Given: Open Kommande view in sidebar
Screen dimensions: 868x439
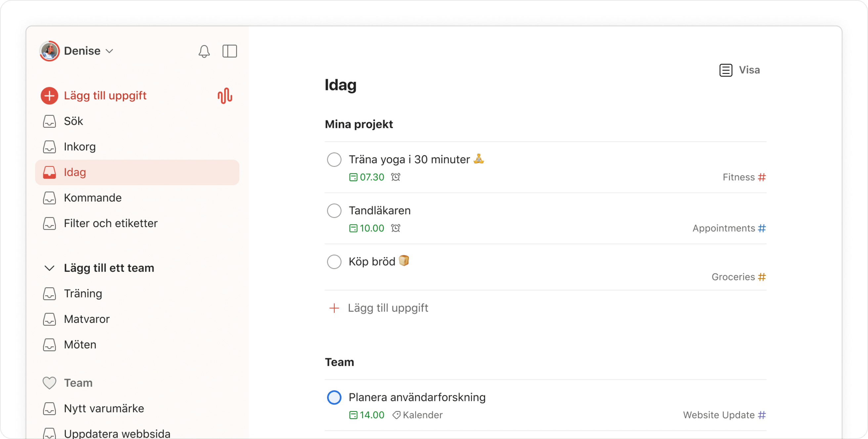Looking at the screenshot, I should point(93,198).
